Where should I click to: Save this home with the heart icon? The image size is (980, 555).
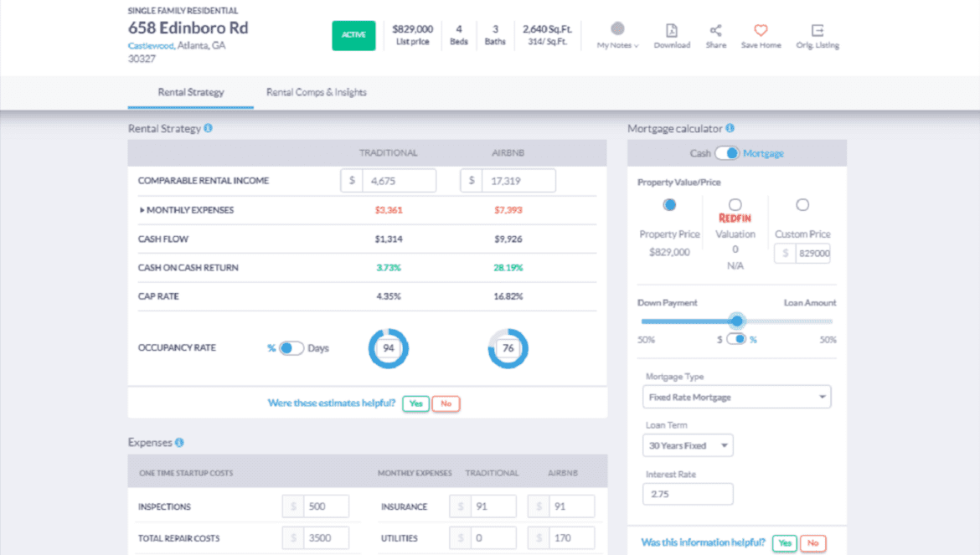(x=760, y=32)
